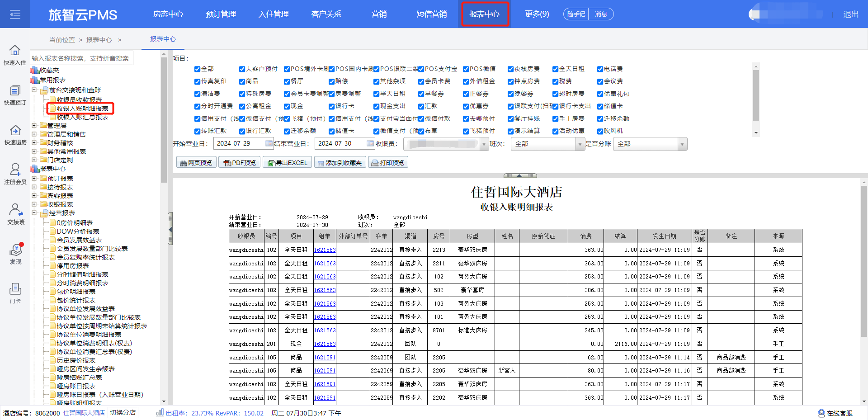This screenshot has height=420, width=868.
Task: Click 随手记 button
Action: [x=576, y=14]
